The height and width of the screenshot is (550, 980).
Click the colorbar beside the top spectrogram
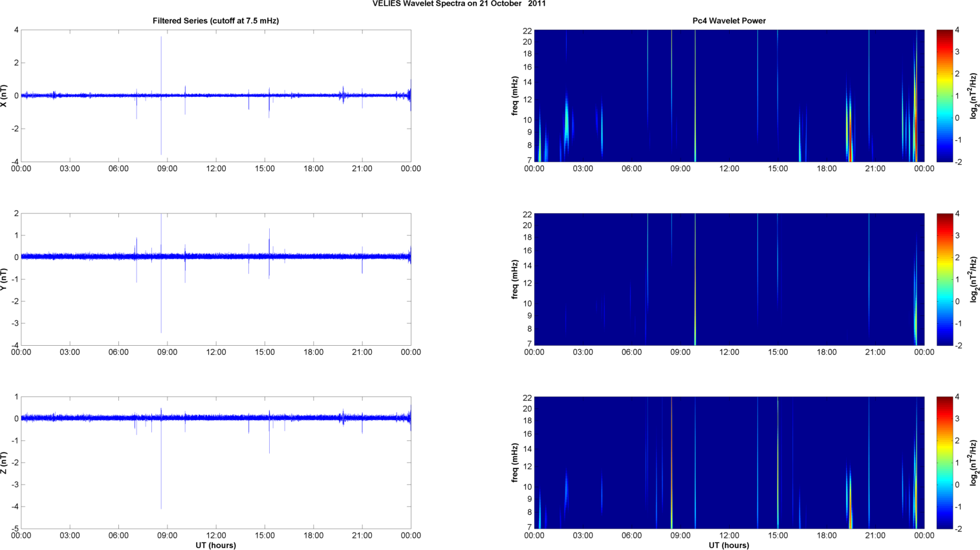[x=944, y=96]
